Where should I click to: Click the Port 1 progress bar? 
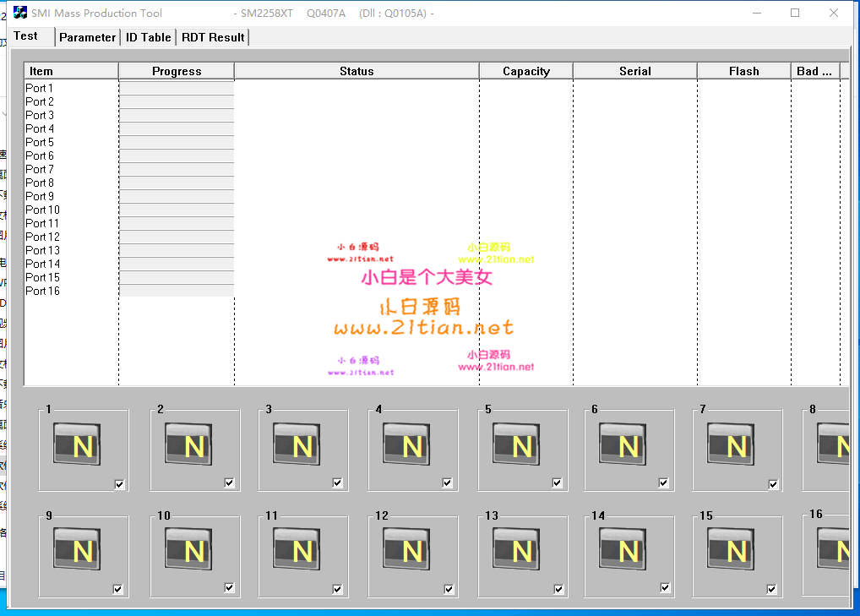[177, 89]
